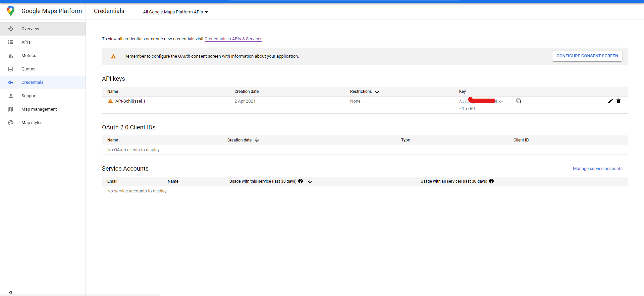644x296 pixels.
Task: Click 'No OAuth clients to display' text
Action: click(x=133, y=150)
